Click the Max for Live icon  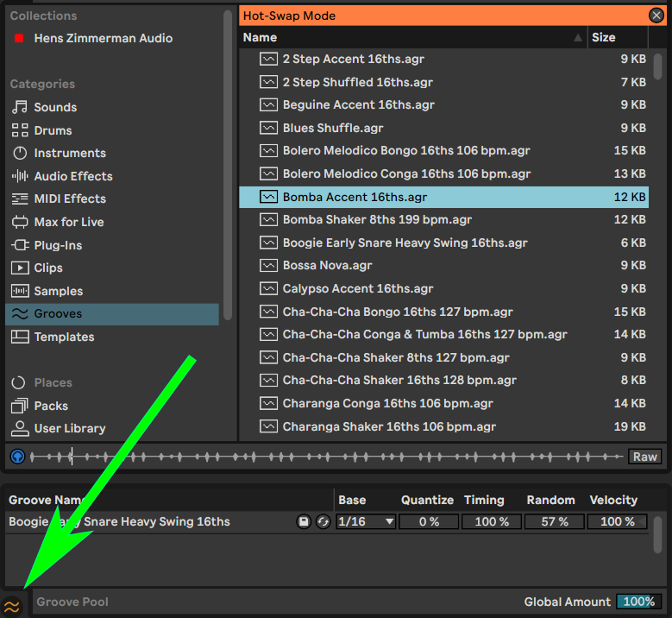[x=19, y=222]
